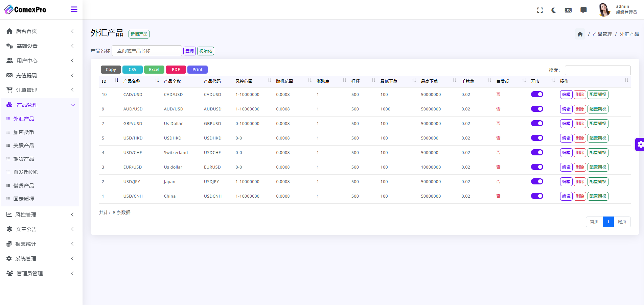The image size is (644, 305).
Task: Switch to dark mode using the moon icon
Action: (x=554, y=10)
